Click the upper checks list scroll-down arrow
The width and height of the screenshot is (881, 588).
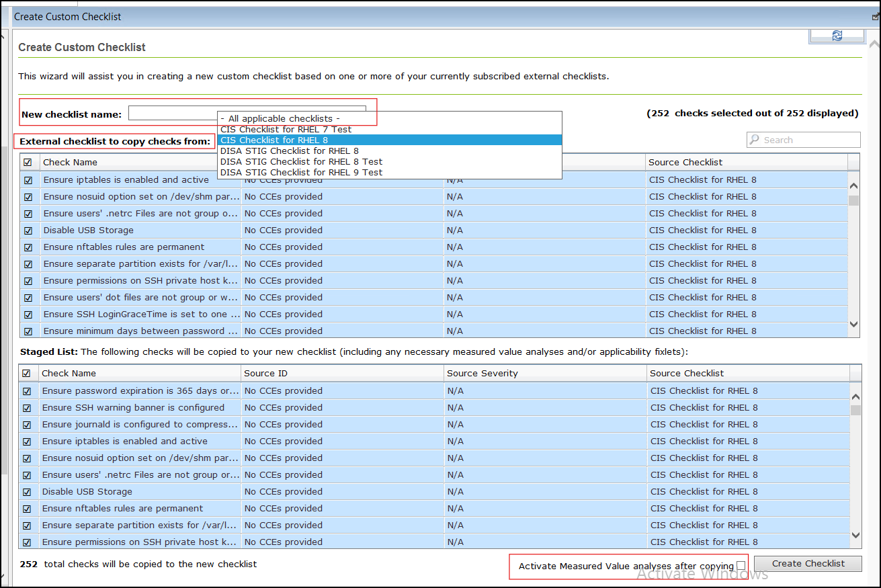pos(853,324)
